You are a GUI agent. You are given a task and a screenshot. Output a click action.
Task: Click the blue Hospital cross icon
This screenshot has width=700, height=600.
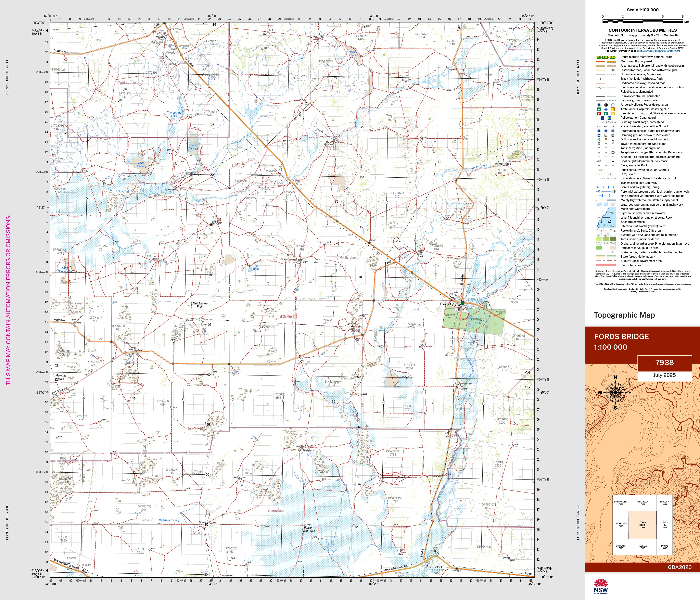[x=606, y=109]
